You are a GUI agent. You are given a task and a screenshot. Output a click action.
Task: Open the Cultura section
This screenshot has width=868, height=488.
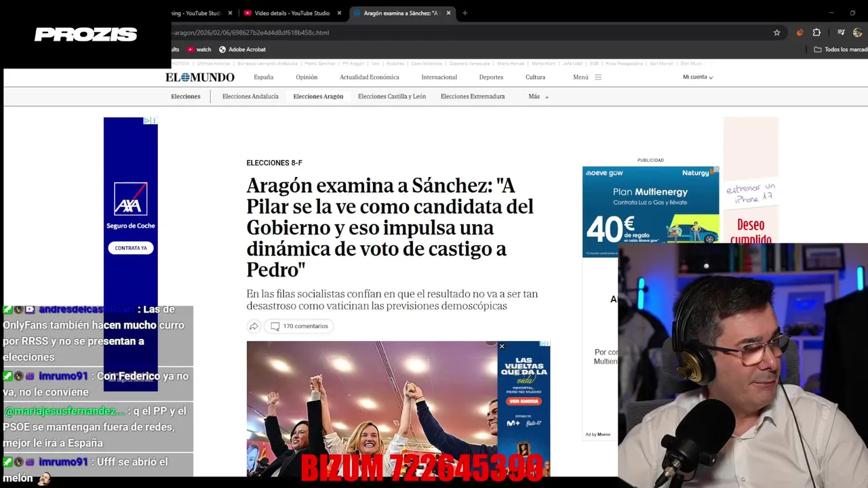point(535,77)
